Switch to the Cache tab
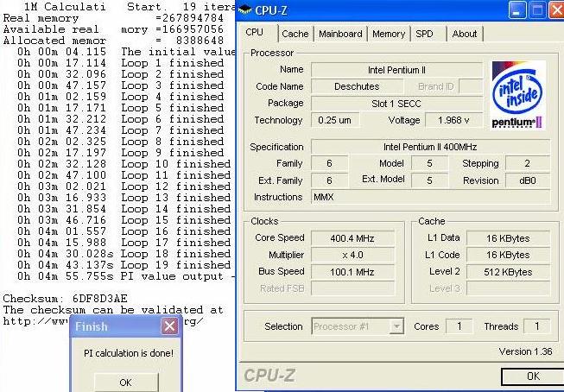The image size is (564, 392). 295,34
